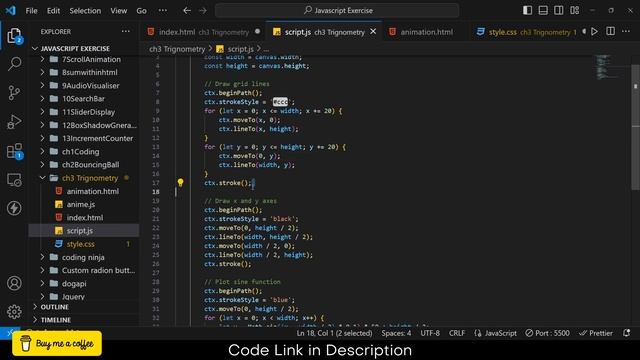Screen dimensions: 640x360
Task: Change line endings via CRLF
Action: tap(457, 333)
